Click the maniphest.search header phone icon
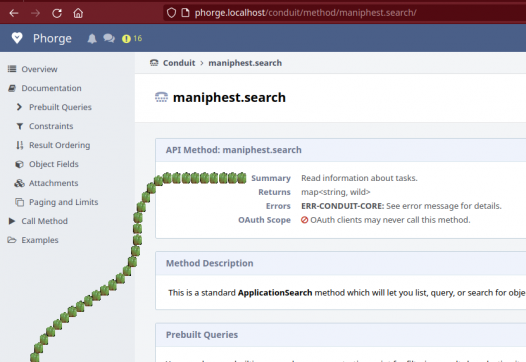The height and width of the screenshot is (362, 526). click(x=161, y=97)
